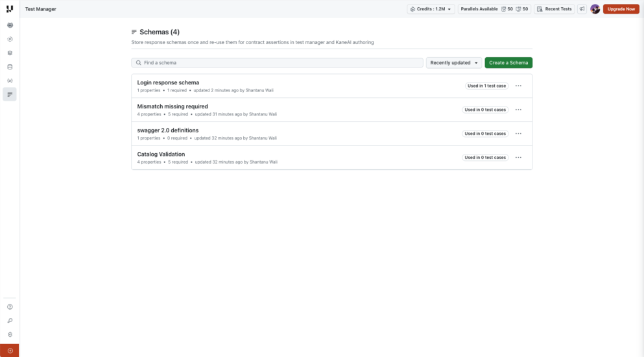Focus the Find a schema search field
The image size is (644, 357).
click(x=277, y=62)
